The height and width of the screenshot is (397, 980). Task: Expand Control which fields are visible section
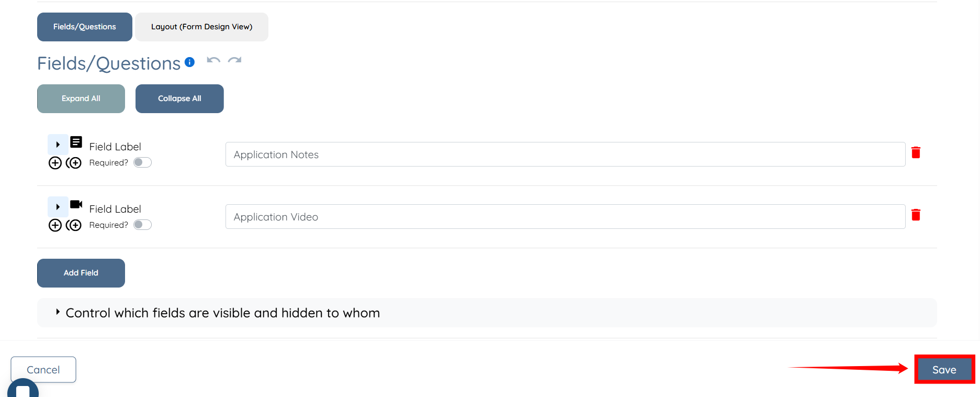(58, 312)
